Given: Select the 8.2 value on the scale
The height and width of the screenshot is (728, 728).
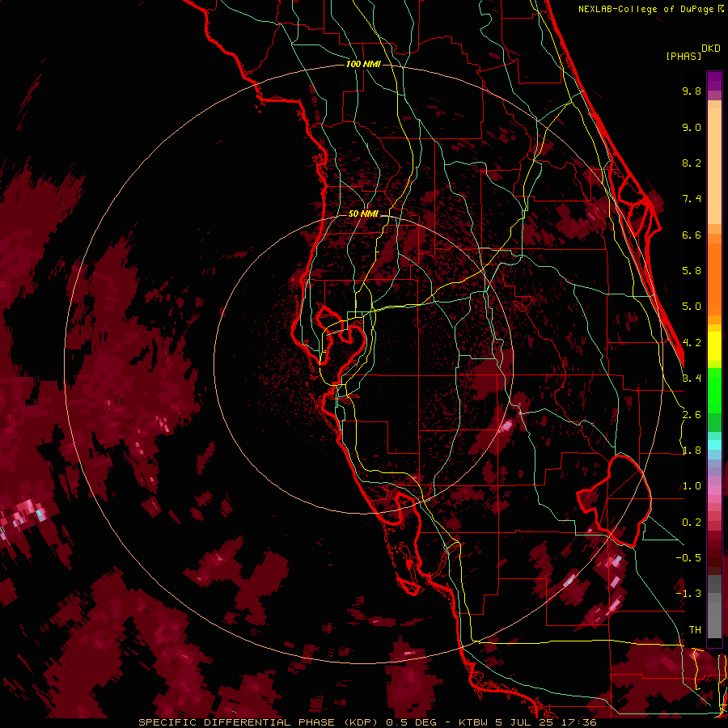Looking at the screenshot, I should click(x=692, y=163).
